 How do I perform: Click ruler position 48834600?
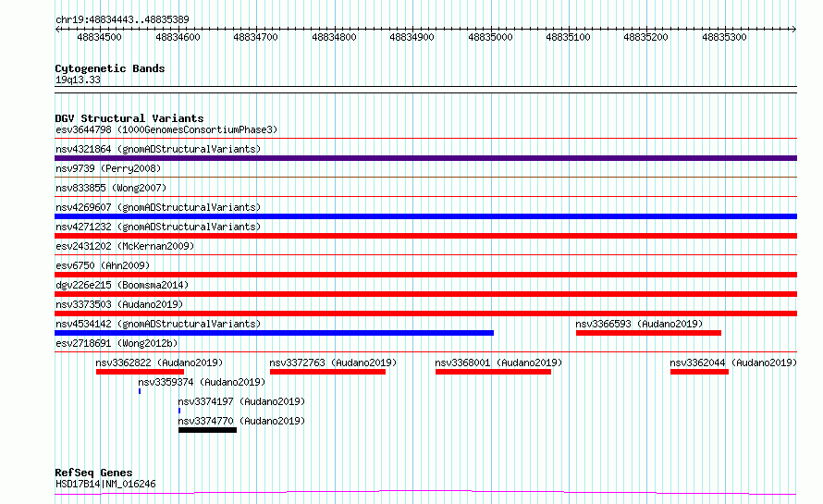[178, 37]
